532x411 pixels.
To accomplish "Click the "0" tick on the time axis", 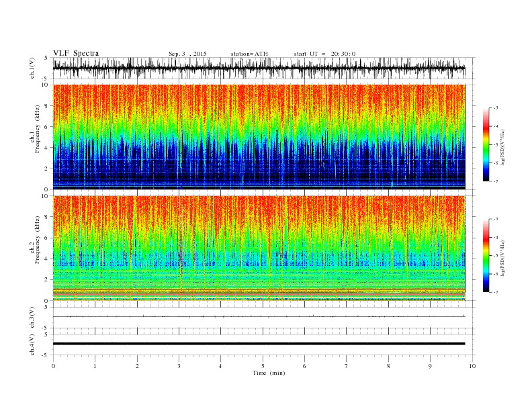I will point(53,366).
